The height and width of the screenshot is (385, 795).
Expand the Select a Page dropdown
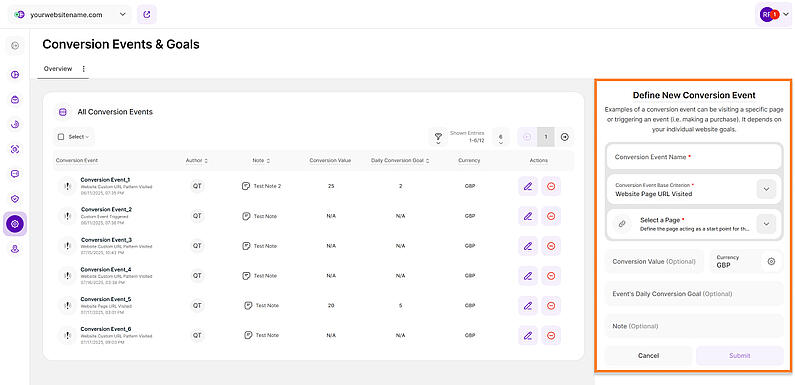[x=766, y=224]
